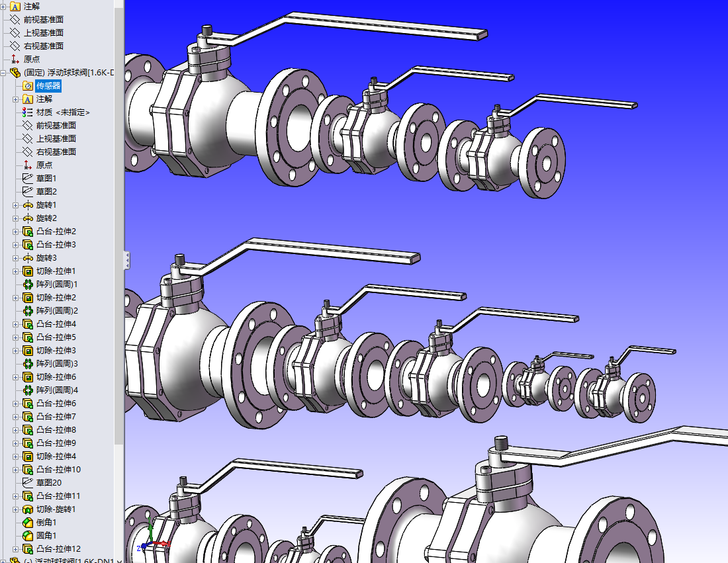The width and height of the screenshot is (728, 563).
Task: Click the 凸台-拉伸7 feature label
Action: click(x=56, y=417)
